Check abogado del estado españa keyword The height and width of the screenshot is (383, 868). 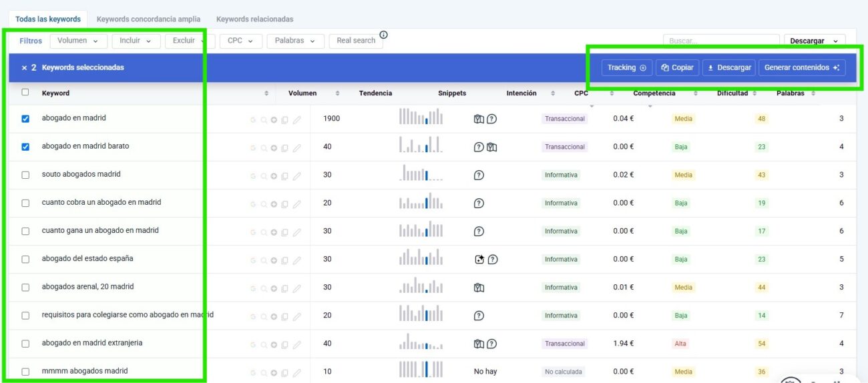click(x=25, y=259)
